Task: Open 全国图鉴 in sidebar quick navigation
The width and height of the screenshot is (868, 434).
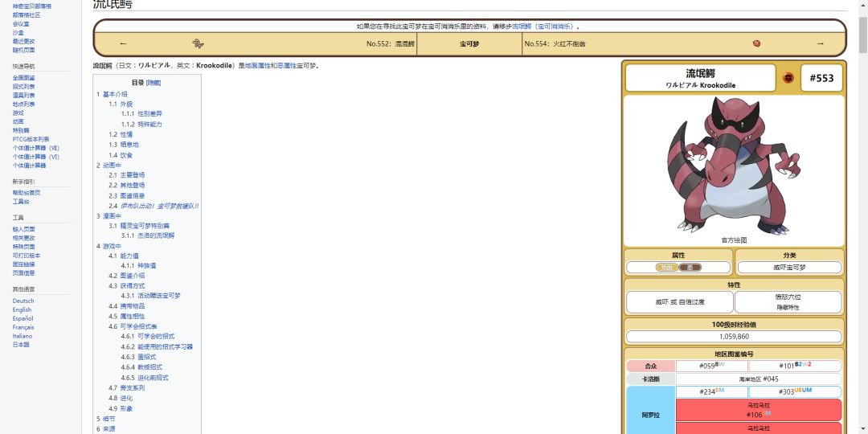Action: pos(24,78)
